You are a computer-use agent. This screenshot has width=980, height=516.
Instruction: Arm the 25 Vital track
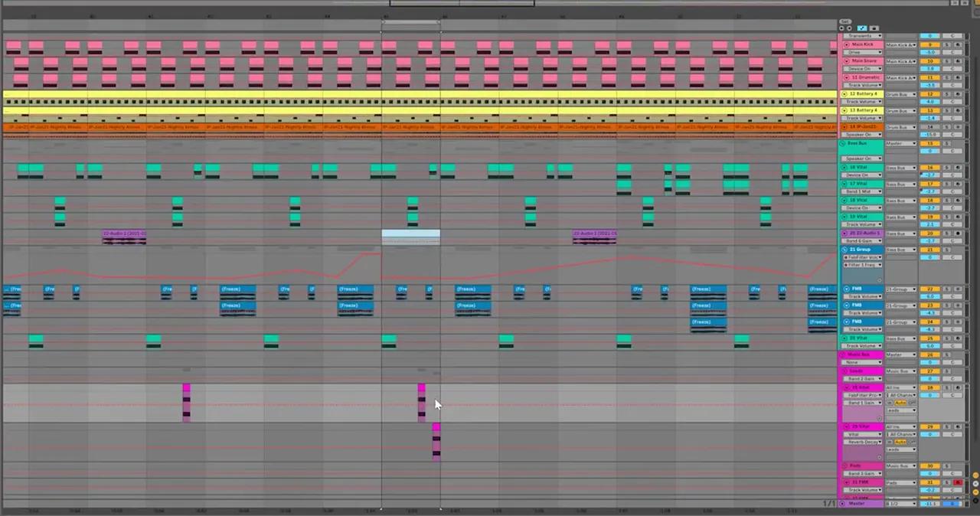[x=957, y=338]
